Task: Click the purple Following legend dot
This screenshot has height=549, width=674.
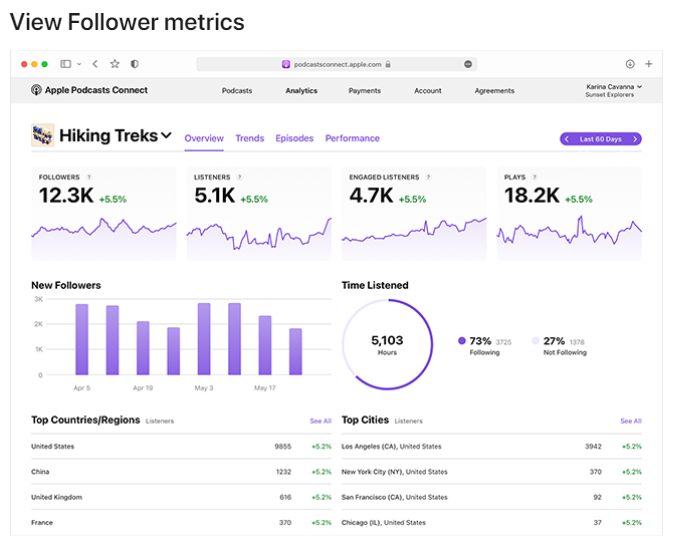Action: point(462,340)
